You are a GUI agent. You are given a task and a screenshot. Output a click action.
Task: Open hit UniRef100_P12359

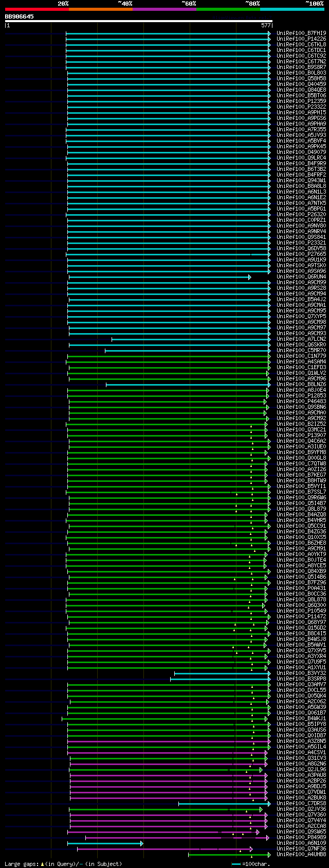click(x=301, y=101)
